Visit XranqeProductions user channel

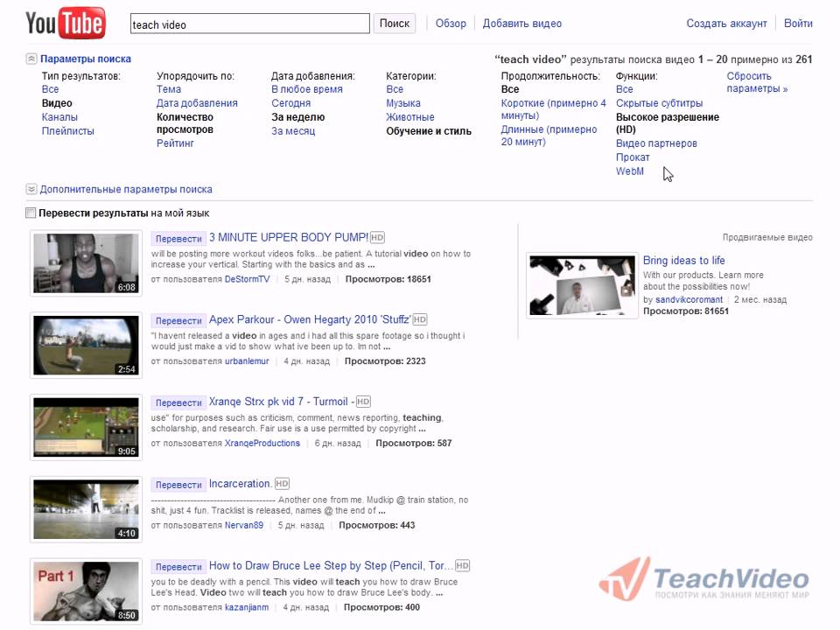point(262,443)
